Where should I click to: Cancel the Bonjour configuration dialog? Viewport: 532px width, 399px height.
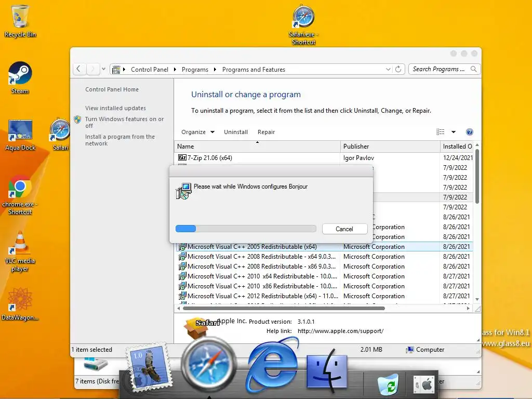(344, 229)
